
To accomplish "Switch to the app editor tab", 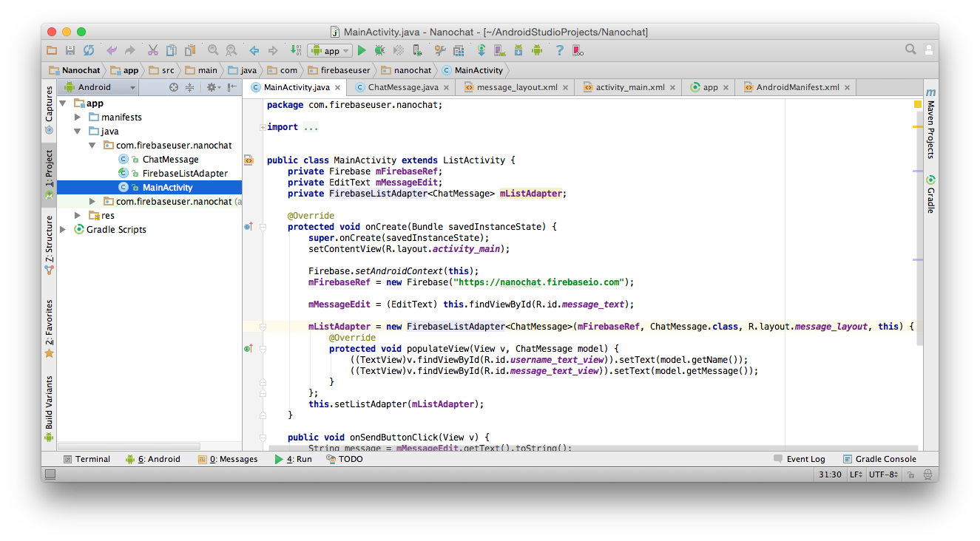I will tap(709, 87).
